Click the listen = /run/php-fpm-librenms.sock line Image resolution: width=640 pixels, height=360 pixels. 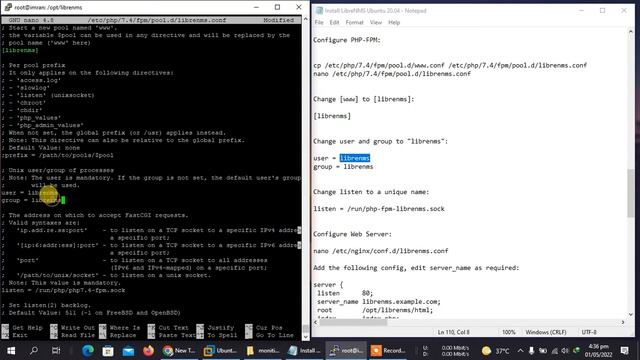pyautogui.click(x=379, y=209)
